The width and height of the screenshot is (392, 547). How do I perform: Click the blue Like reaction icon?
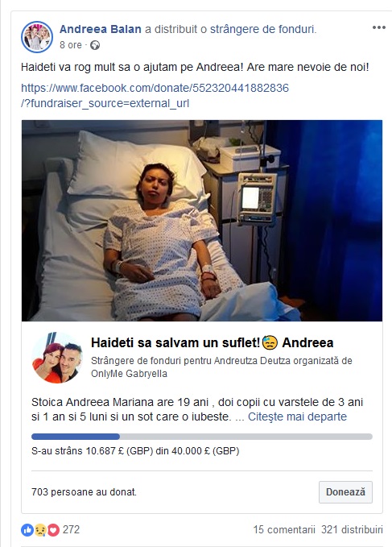click(x=27, y=530)
